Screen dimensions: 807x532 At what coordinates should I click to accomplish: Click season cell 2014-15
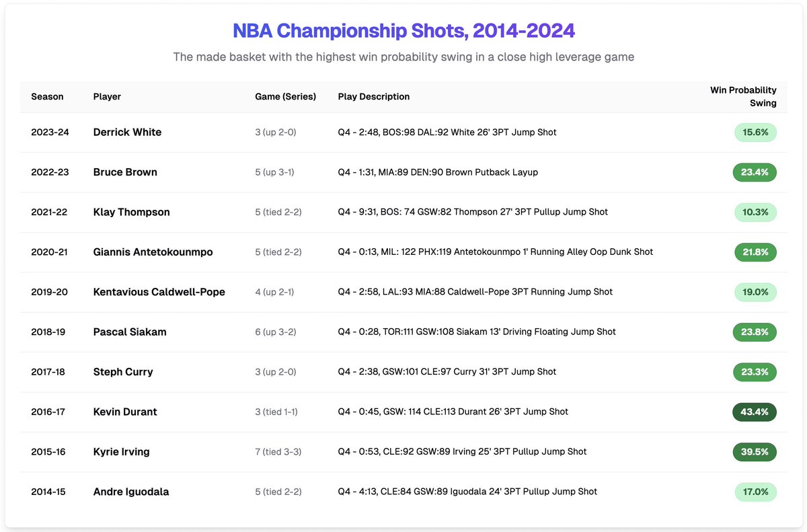tap(48, 492)
